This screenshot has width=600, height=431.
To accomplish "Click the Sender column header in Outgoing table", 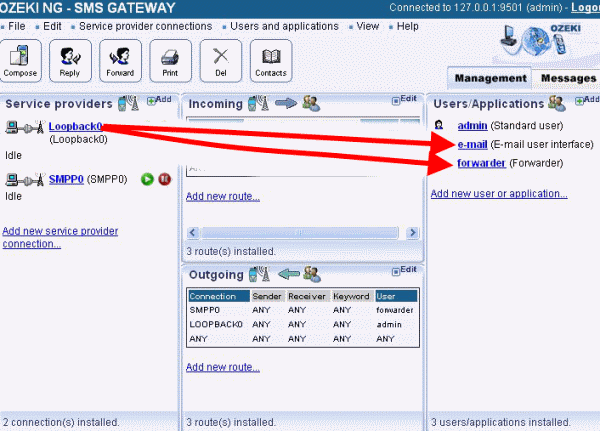I will click(267, 296).
